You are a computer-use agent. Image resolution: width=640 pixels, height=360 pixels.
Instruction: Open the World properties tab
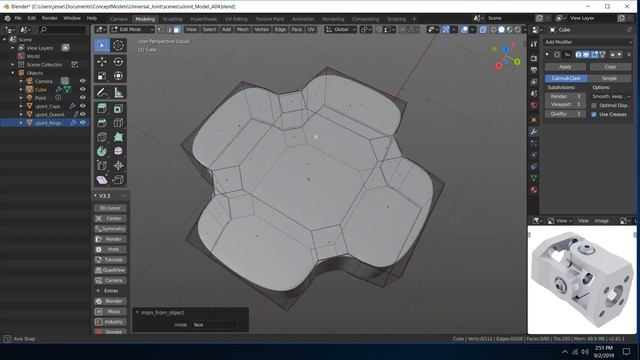tap(533, 105)
